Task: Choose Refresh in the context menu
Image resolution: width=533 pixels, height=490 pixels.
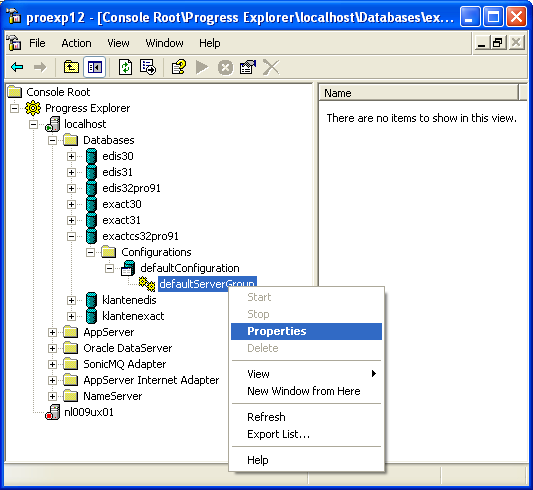Action: (307, 417)
